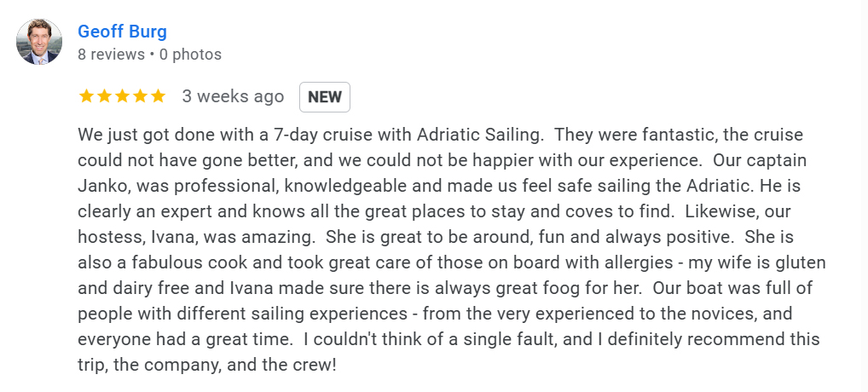Click the '8 reviews' count text
The width and height of the screenshot is (868, 392).
tap(111, 55)
